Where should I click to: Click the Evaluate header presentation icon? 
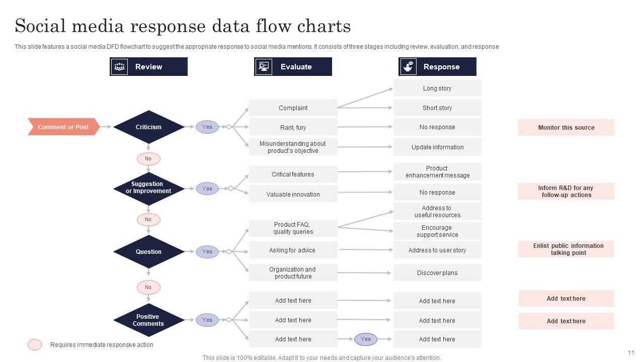[264, 67]
